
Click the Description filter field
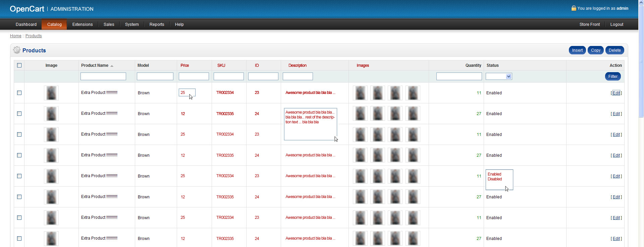pyautogui.click(x=298, y=77)
